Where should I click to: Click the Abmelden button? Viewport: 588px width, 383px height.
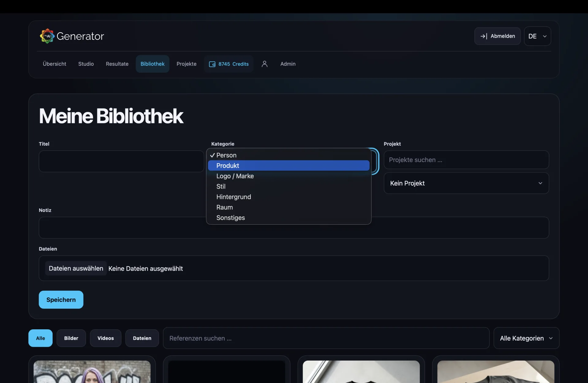[497, 36]
